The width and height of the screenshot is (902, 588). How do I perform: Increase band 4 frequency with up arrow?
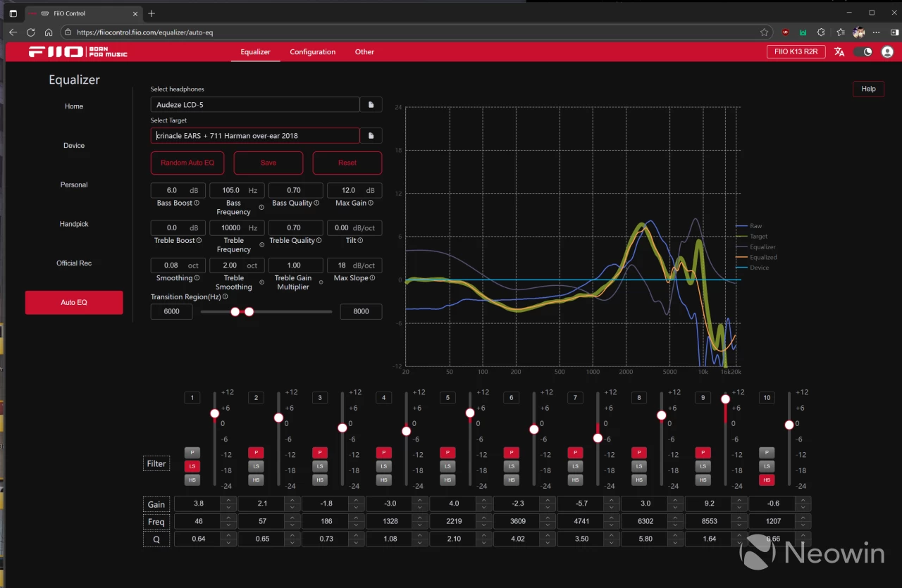[419, 518]
